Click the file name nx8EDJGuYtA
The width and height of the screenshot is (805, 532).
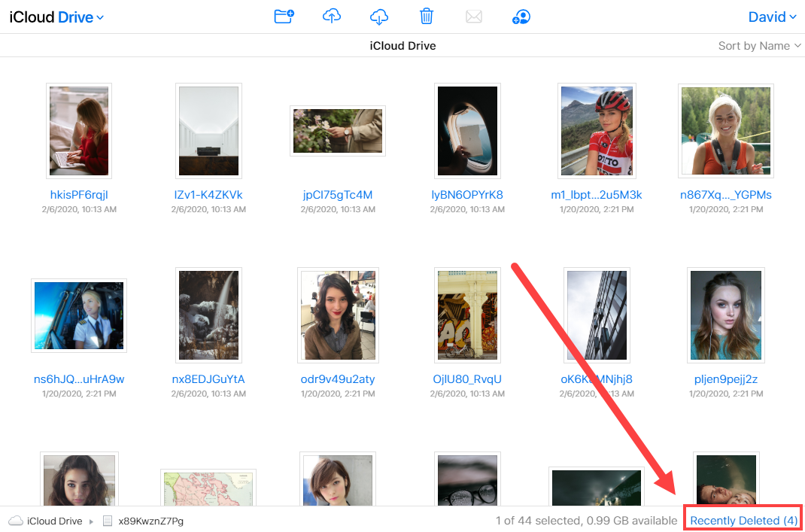click(x=208, y=379)
